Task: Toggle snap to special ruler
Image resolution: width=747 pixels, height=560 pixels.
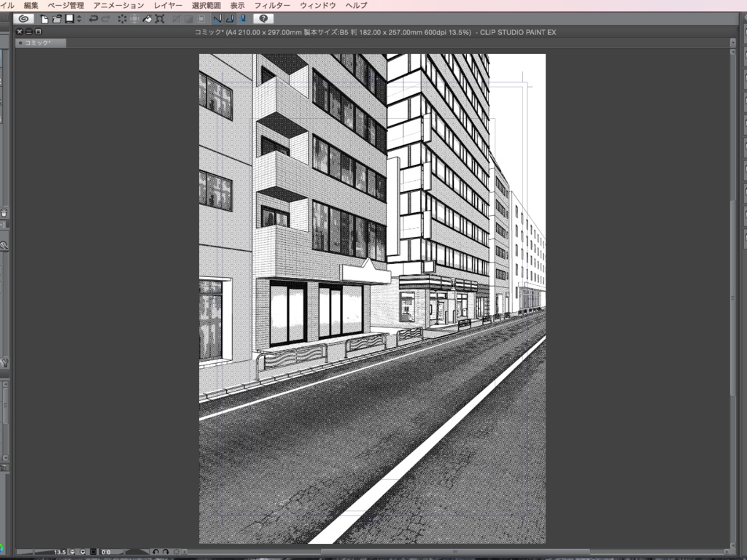Action: click(230, 19)
